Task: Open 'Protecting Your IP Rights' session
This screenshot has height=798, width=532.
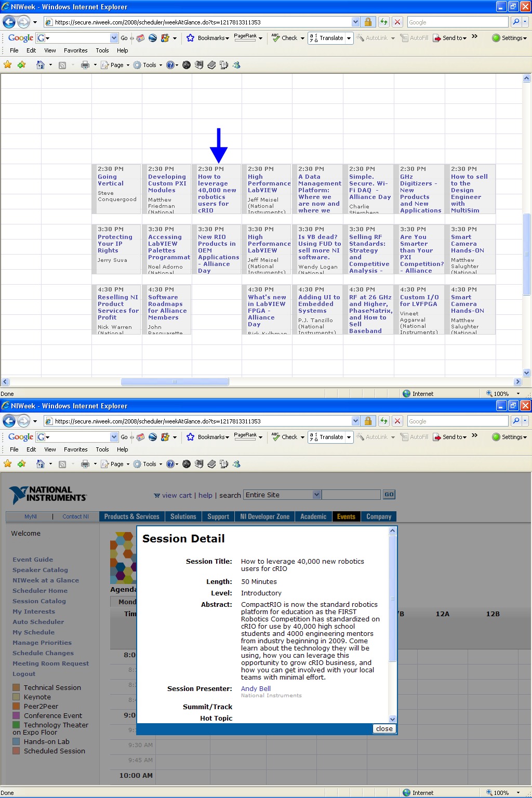Action: point(115,244)
